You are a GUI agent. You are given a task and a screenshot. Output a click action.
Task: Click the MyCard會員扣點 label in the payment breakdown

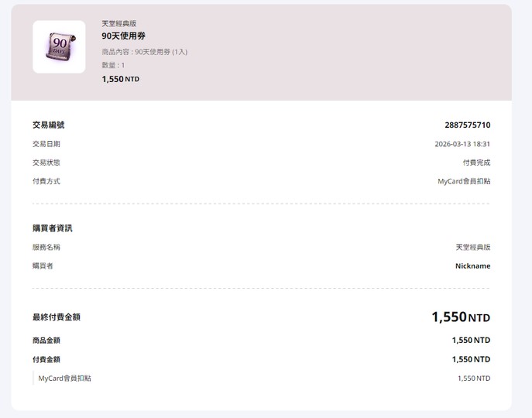pos(64,378)
